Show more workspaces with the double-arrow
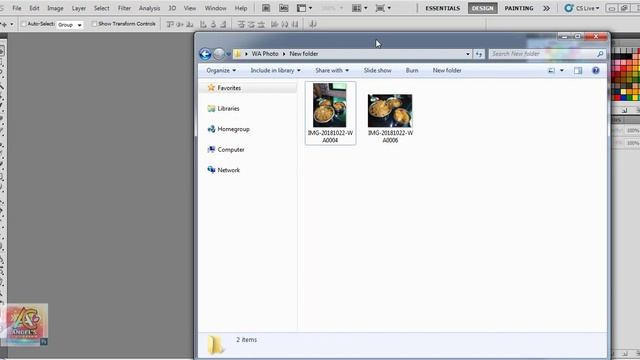Image resolution: width=640 pixels, height=360 pixels. pos(547,8)
